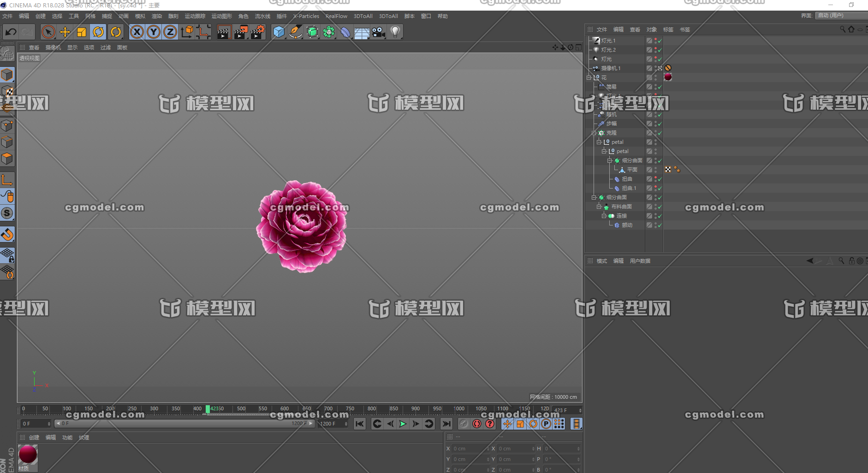
Task: Click the magnet Snap icon in sidebar
Action: pyautogui.click(x=7, y=235)
